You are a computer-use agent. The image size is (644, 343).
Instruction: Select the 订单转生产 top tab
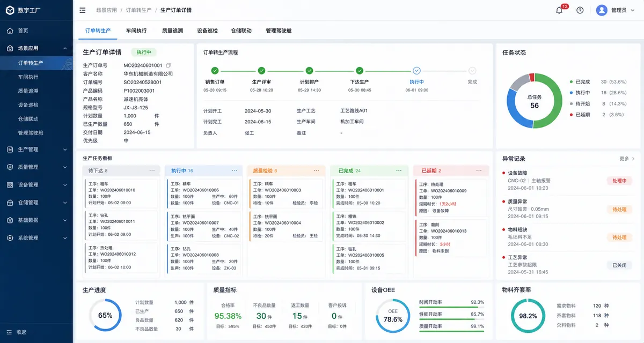98,31
